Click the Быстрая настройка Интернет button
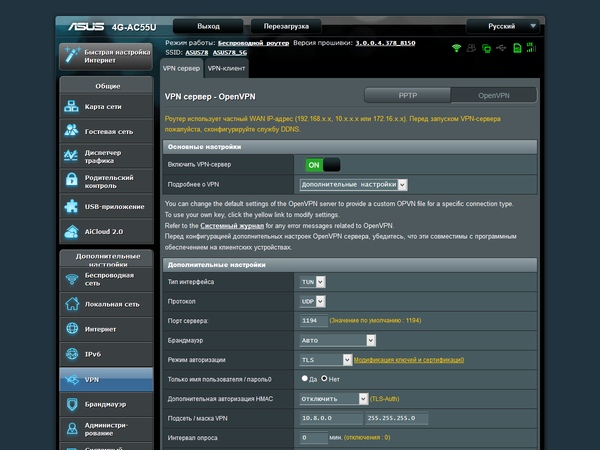Screen dimensions: 600x450 coord(106,56)
